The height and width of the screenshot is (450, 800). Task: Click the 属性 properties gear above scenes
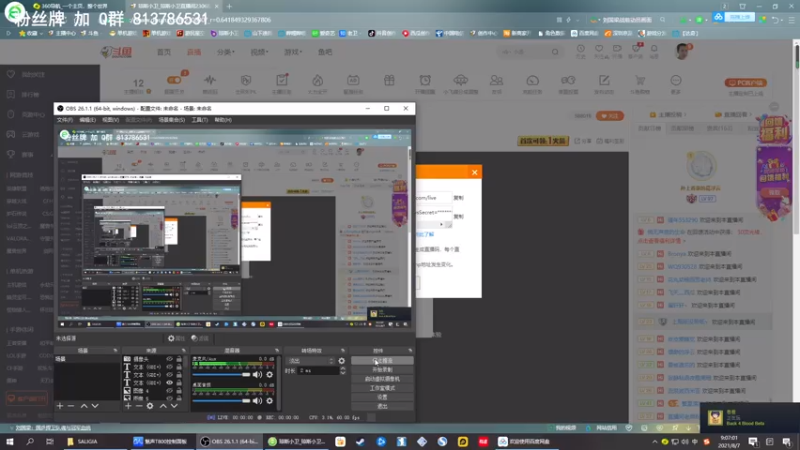pos(176,338)
